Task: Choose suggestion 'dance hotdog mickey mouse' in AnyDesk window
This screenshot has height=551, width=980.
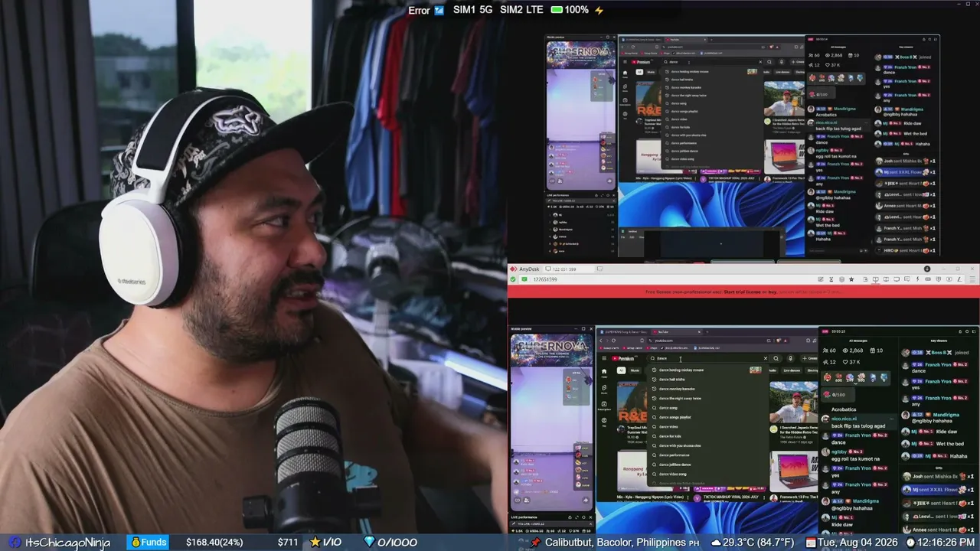Action: [x=681, y=370]
